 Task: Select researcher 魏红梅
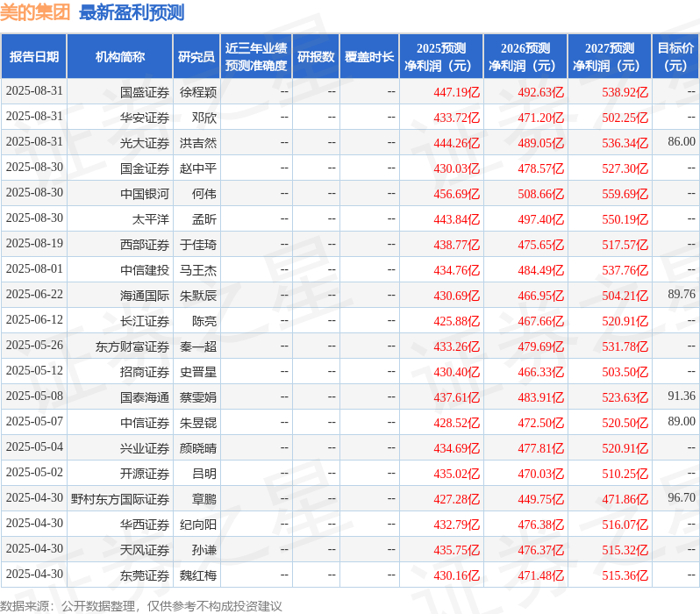coord(197,576)
